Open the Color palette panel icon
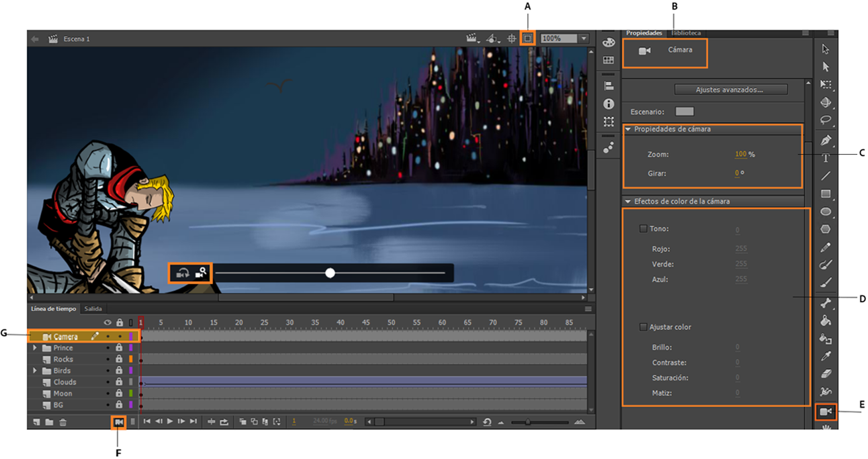This screenshot has height=459, width=868. click(x=609, y=42)
